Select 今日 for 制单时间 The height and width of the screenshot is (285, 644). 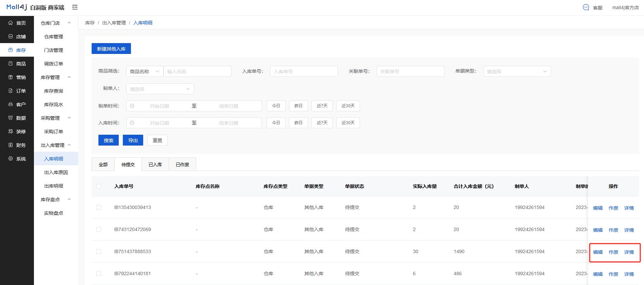click(276, 106)
